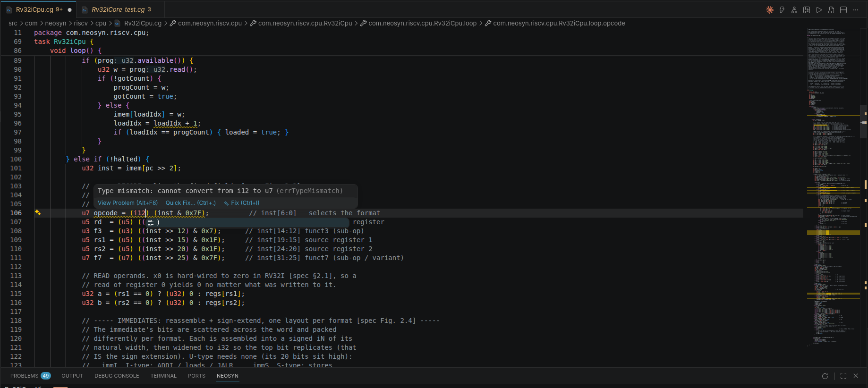Click the lightning bolt toolbar icon
The width and height of the screenshot is (868, 388).
pos(782,10)
